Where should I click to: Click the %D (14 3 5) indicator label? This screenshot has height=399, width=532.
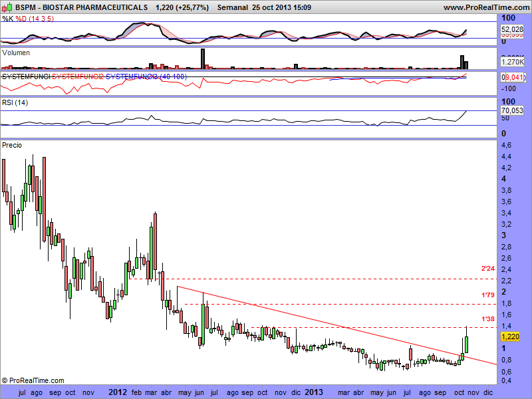click(x=35, y=19)
